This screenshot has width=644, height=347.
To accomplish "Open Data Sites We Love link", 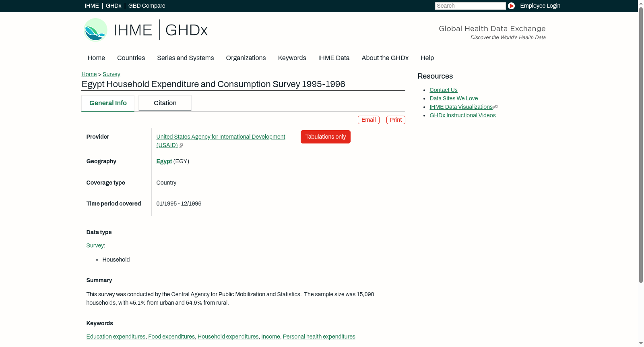I will [x=454, y=98].
